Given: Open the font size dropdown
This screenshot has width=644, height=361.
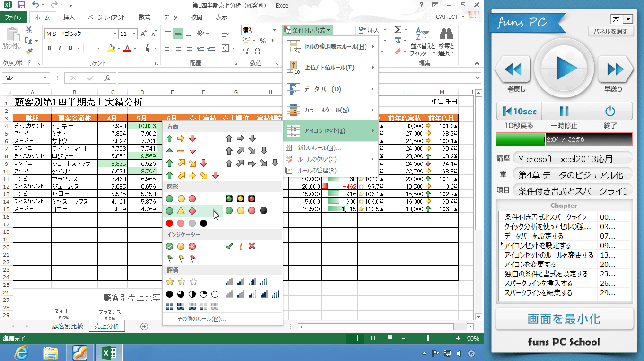Looking at the screenshot, I should coord(134,34).
